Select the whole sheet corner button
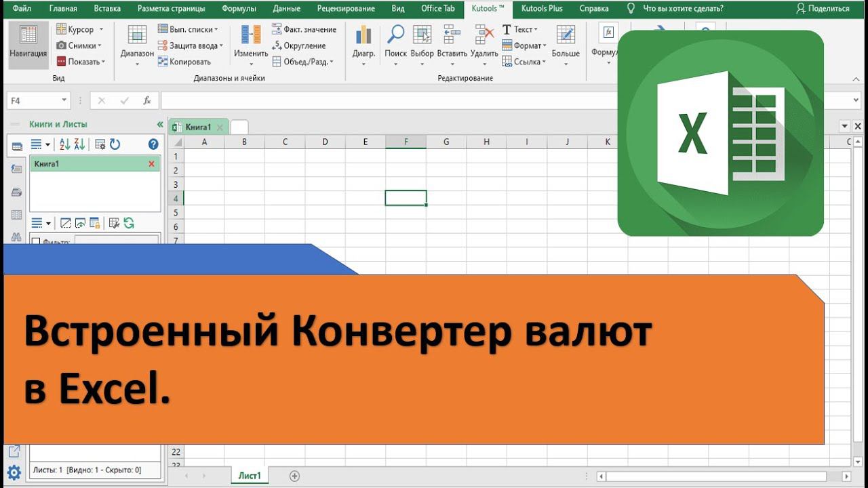The width and height of the screenshot is (868, 488). [176, 142]
